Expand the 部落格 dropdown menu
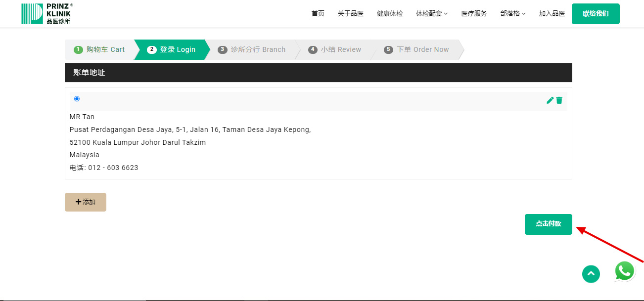The height and width of the screenshot is (301, 644). coord(513,14)
